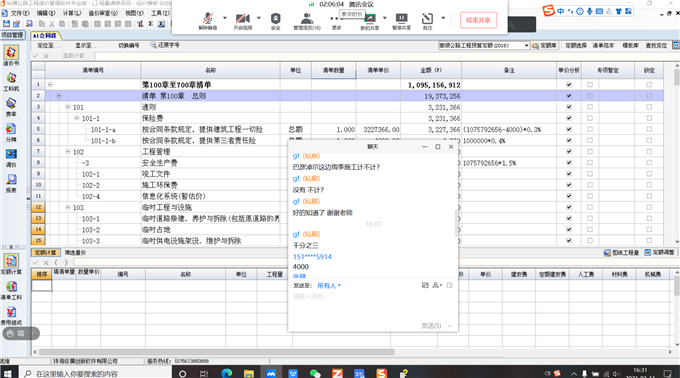Toggle 专项暂定 checkbox for row 101-1 保险费
The image size is (680, 378).
(x=590, y=118)
